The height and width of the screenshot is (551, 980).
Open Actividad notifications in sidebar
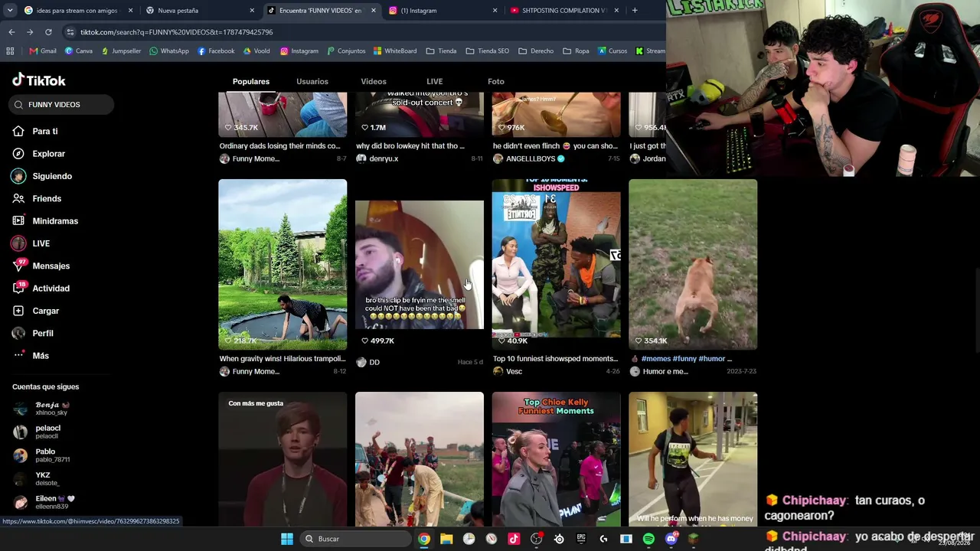51,289
